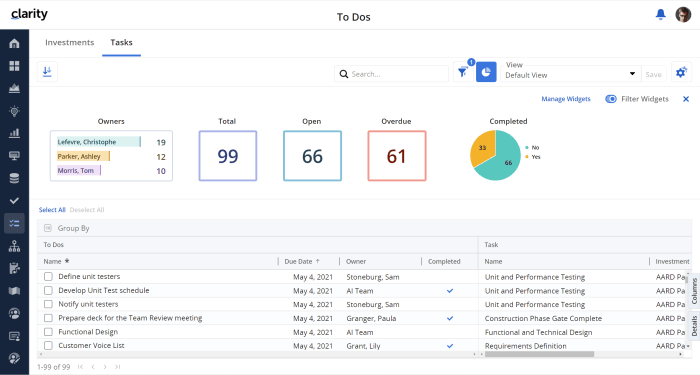The width and height of the screenshot is (700, 375).
Task: Select the Tasks tab
Action: coord(121,42)
